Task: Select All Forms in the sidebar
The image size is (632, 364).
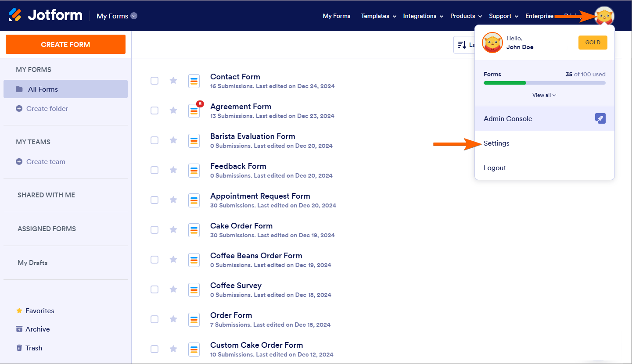Action: coord(65,89)
